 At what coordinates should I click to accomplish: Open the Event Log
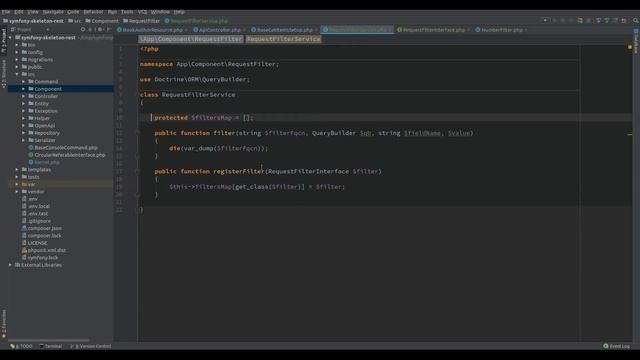617,346
